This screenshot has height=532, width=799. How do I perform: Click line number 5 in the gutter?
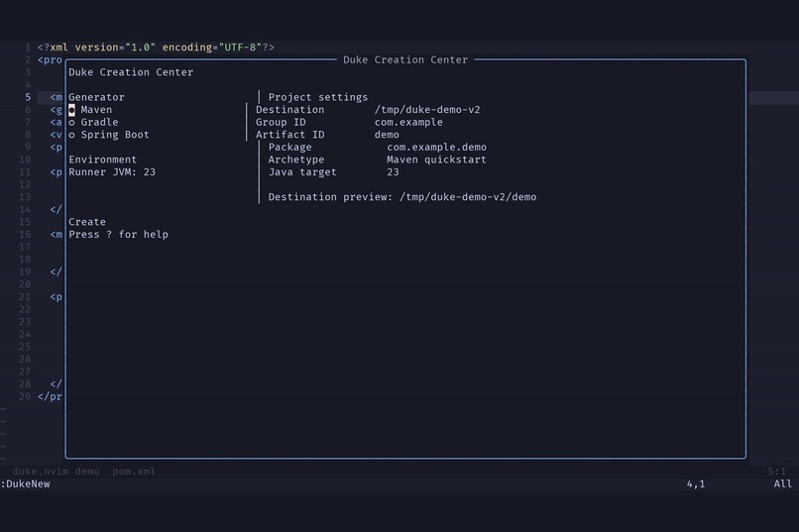click(28, 97)
